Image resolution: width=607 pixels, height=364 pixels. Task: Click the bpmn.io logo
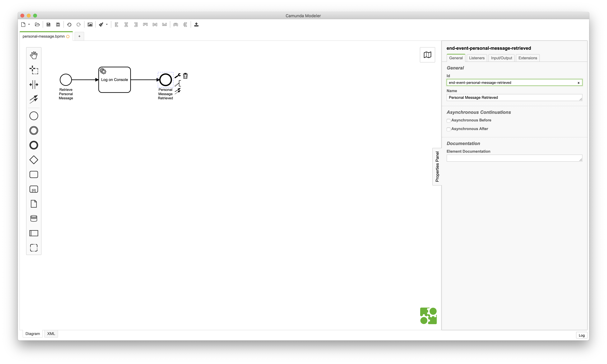point(428,316)
